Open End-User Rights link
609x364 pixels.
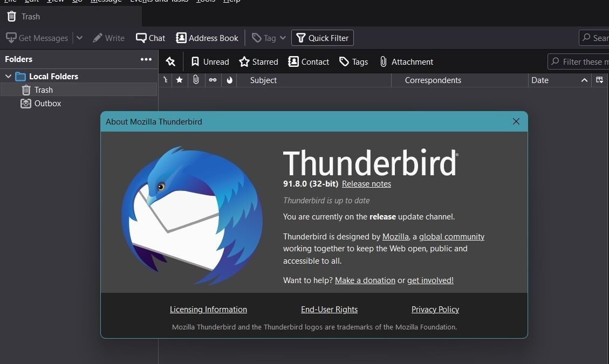(329, 310)
